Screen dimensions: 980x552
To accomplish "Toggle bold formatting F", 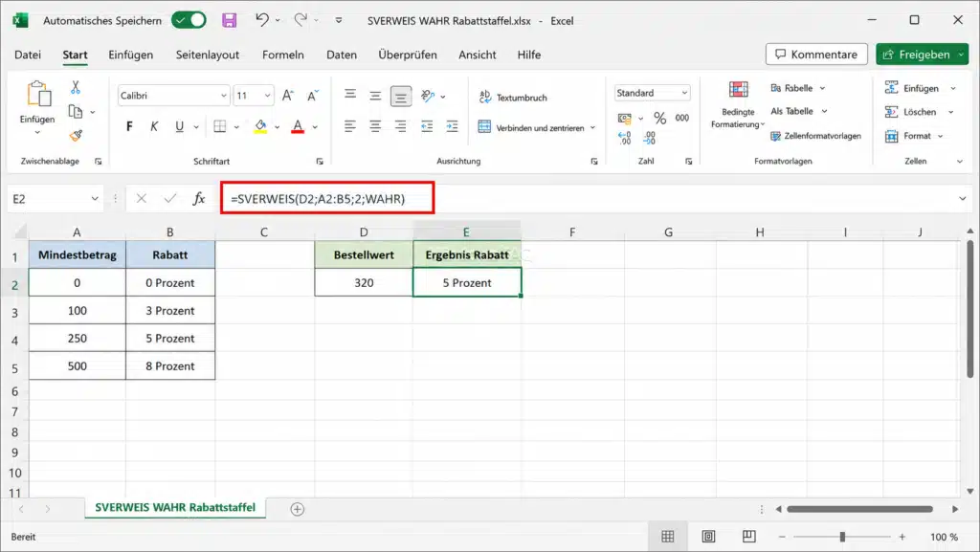I will (129, 127).
